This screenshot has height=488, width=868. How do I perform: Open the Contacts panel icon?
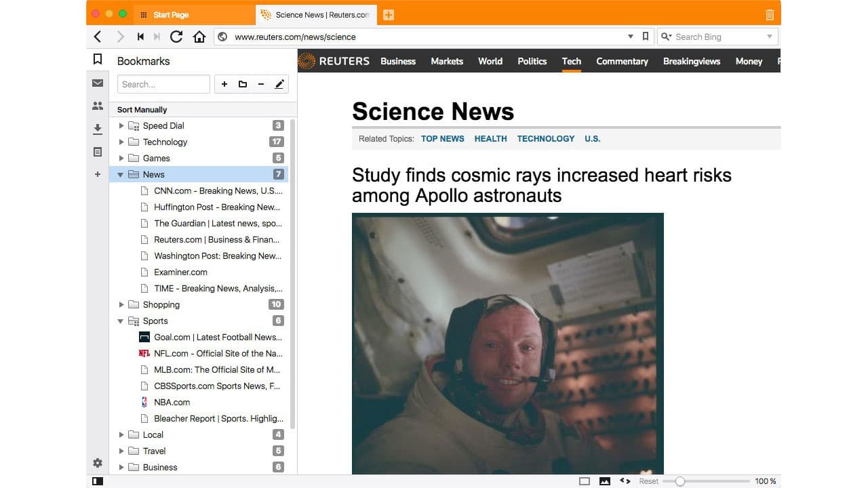[97, 106]
